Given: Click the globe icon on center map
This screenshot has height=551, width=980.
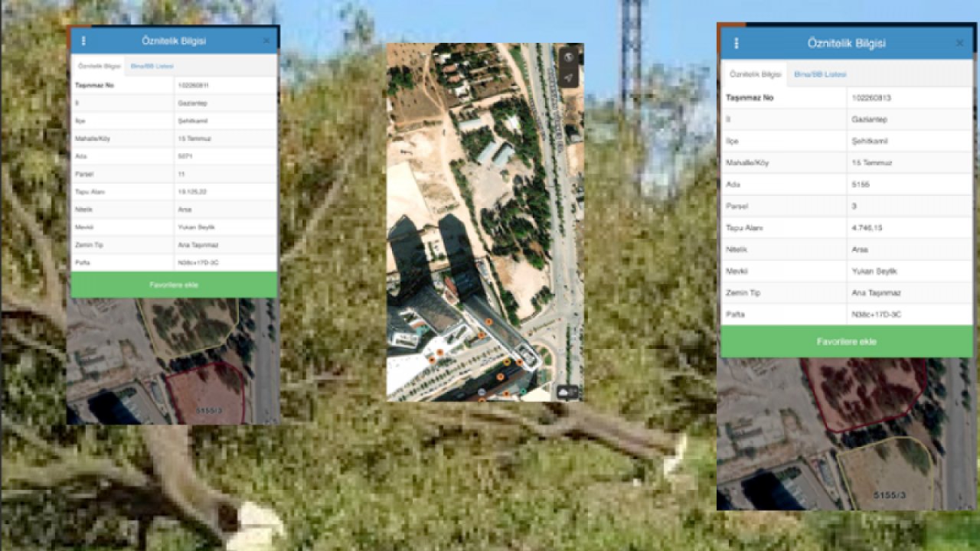Looking at the screenshot, I should point(568,57).
